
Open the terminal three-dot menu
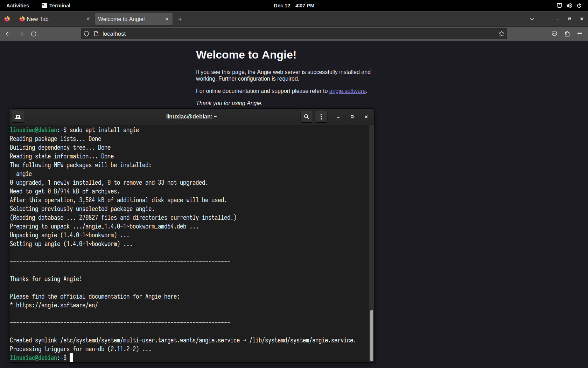click(321, 117)
